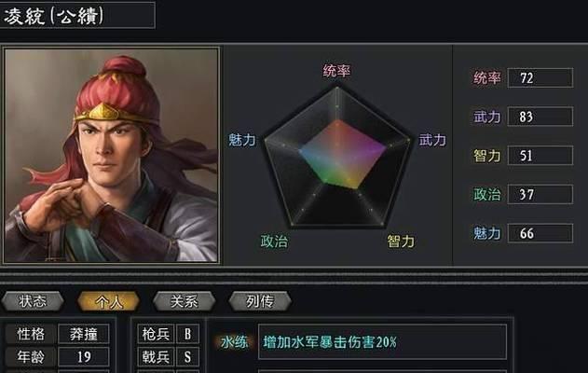Viewport: 588px width, 373px height.
Task: Click the 凌統 (公績) name title box
Action: click(76, 15)
